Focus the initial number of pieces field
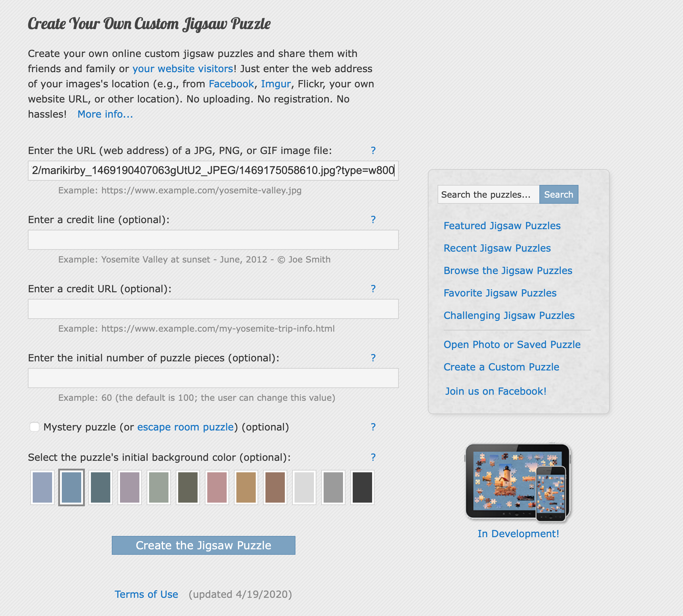This screenshot has width=683, height=616. coord(213,378)
